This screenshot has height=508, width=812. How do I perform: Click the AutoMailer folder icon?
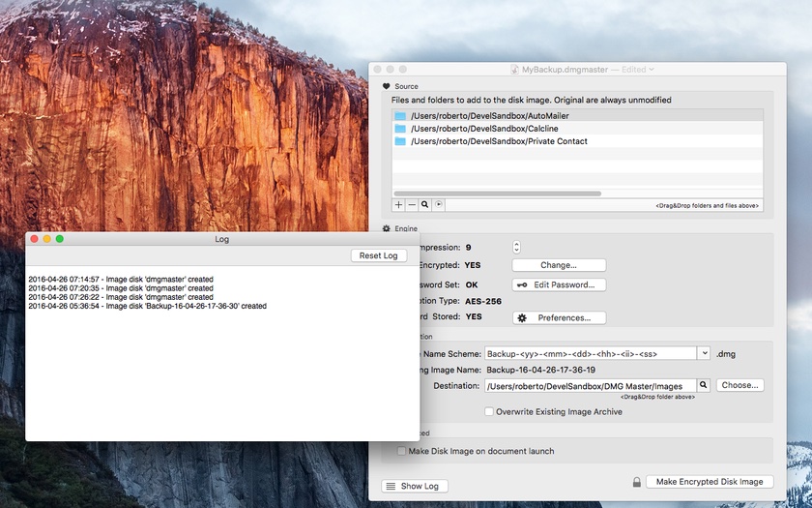click(400, 116)
